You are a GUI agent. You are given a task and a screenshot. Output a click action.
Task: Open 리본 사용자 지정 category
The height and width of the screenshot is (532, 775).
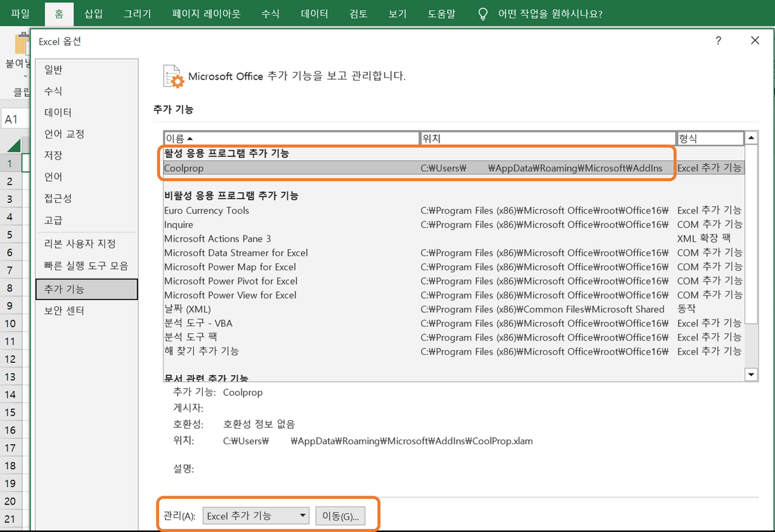click(87, 243)
